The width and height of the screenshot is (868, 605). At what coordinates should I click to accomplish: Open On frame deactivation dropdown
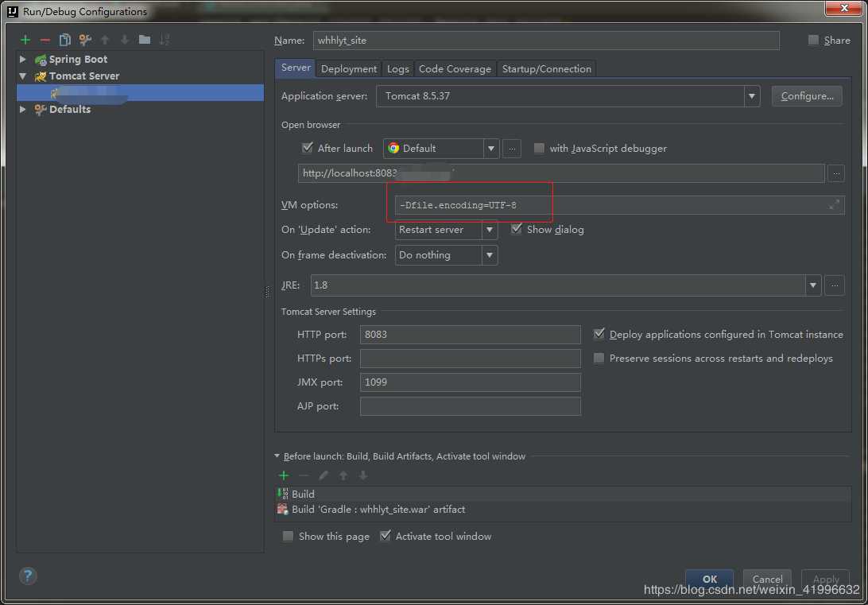(490, 255)
